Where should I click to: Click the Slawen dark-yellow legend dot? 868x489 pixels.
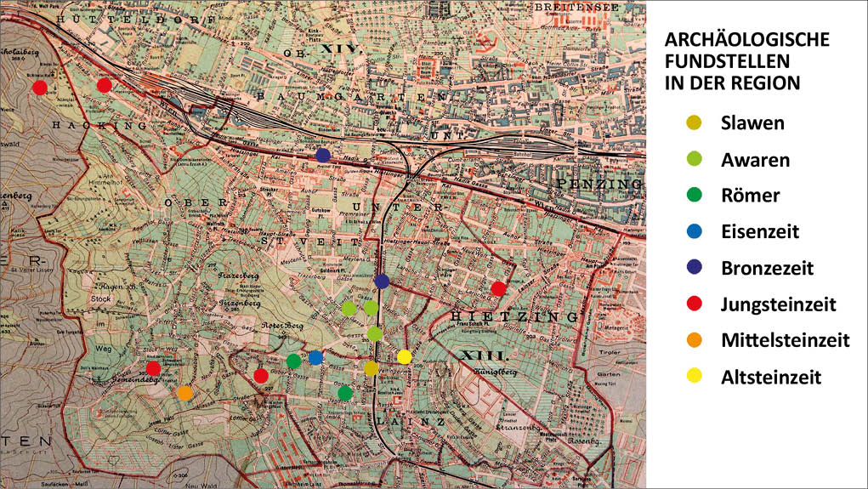pos(694,122)
